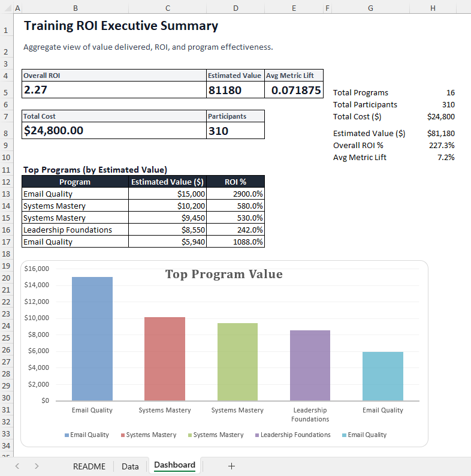Click the Total Cost cell $24,800.00
This screenshot has height=476, width=471.
pos(114,131)
